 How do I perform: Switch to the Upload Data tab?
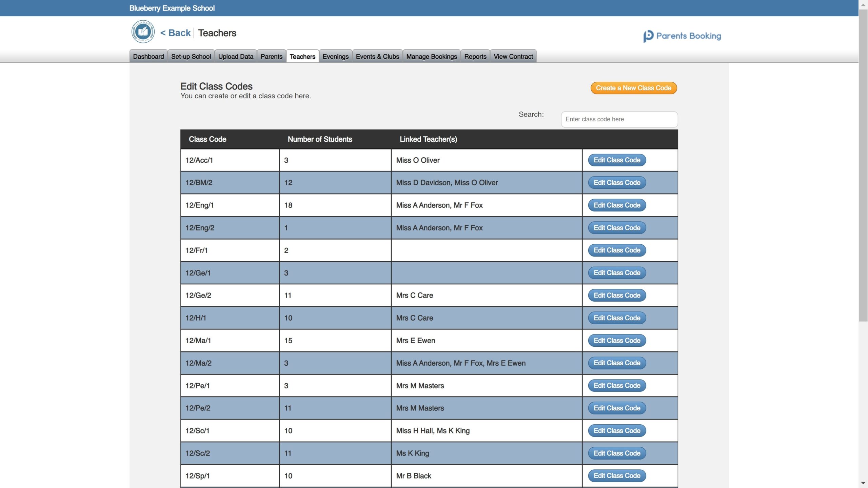(x=236, y=56)
